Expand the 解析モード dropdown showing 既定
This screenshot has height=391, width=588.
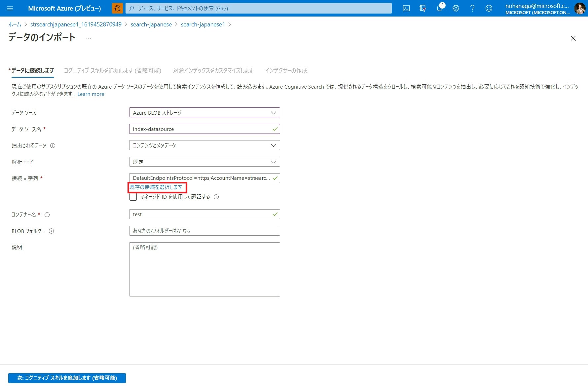(204, 162)
